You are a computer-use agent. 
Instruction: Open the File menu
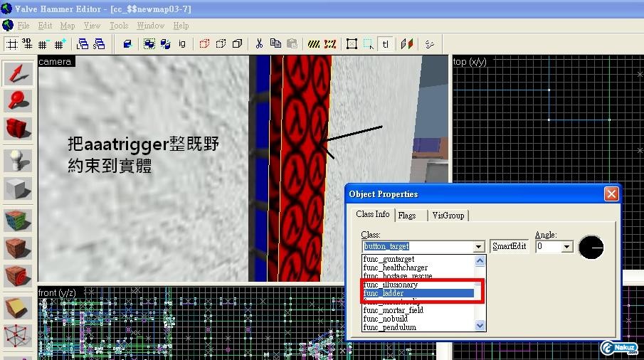[x=23, y=26]
